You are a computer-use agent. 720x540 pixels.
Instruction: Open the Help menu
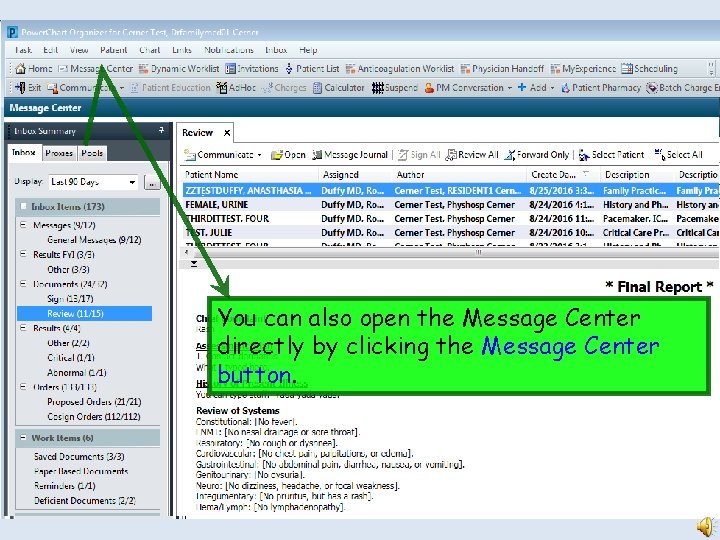tap(308, 50)
